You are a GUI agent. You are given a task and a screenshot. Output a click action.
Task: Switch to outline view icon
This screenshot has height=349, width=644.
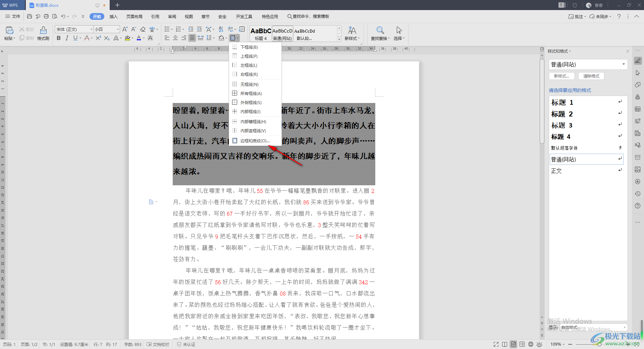coord(522,344)
